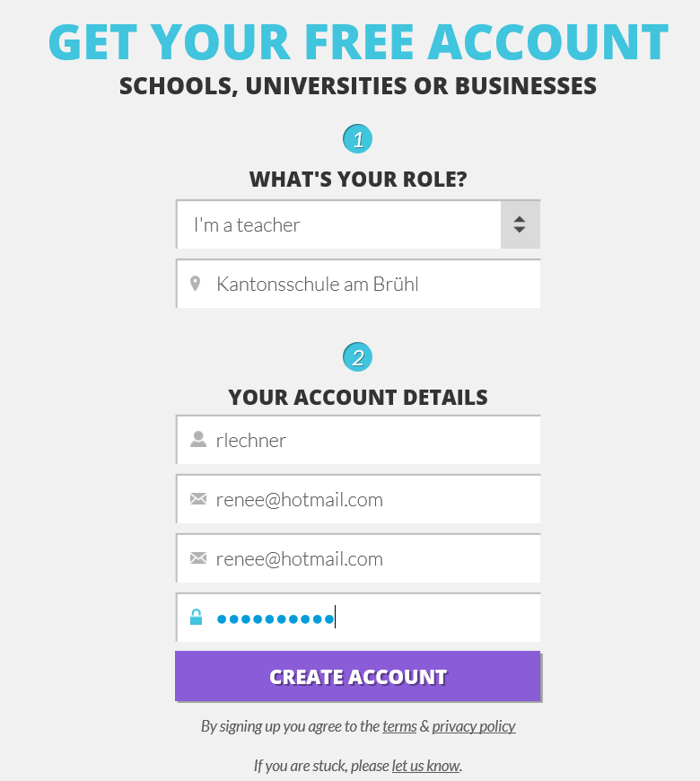Click into the rlechner username field
This screenshot has height=781, width=700.
pos(368,440)
